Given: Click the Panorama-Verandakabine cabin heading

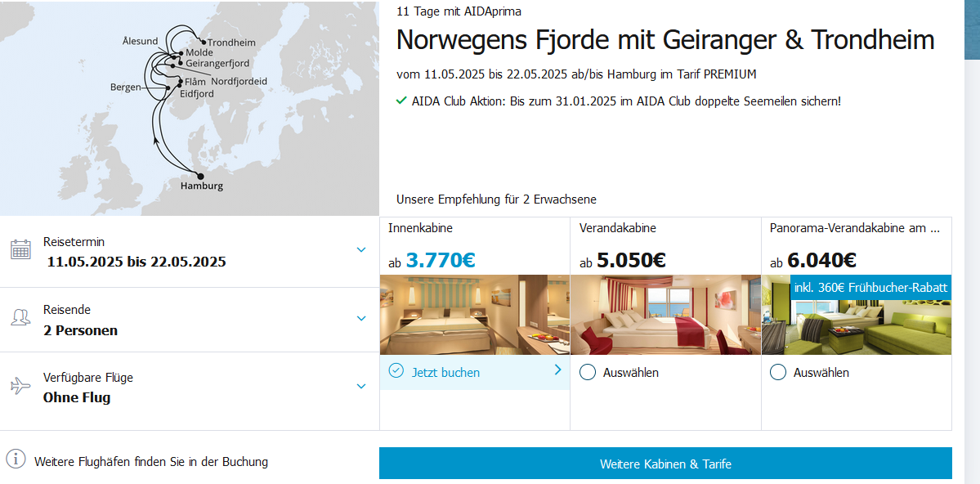Looking at the screenshot, I should [854, 228].
